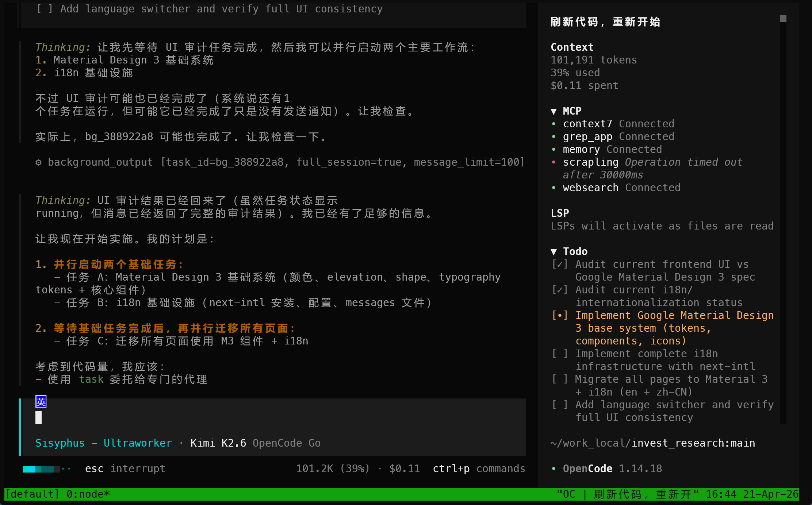Click the green 'task' keyword in last line

91,379
